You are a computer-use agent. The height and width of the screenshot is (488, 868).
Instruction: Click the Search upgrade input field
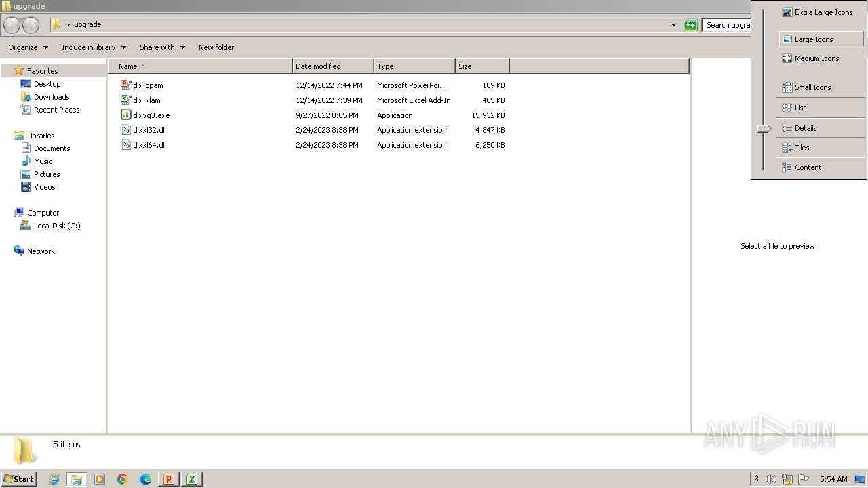pos(727,25)
